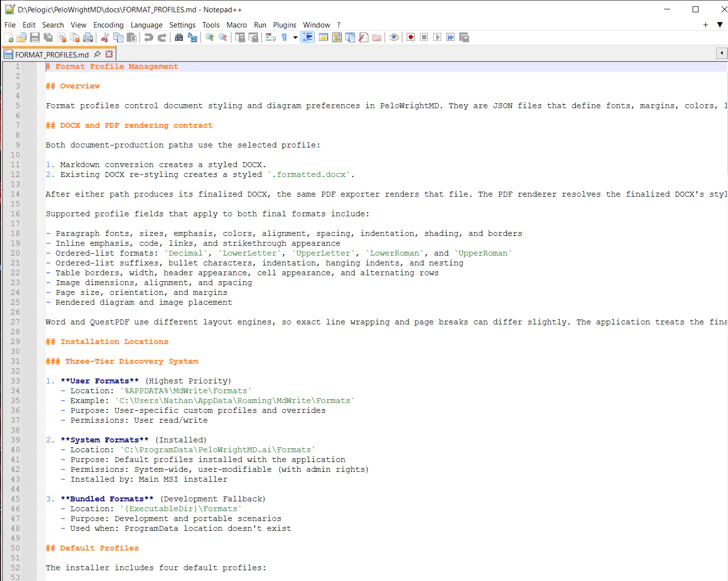Open the Settings menu
728x581 pixels.
[182, 25]
